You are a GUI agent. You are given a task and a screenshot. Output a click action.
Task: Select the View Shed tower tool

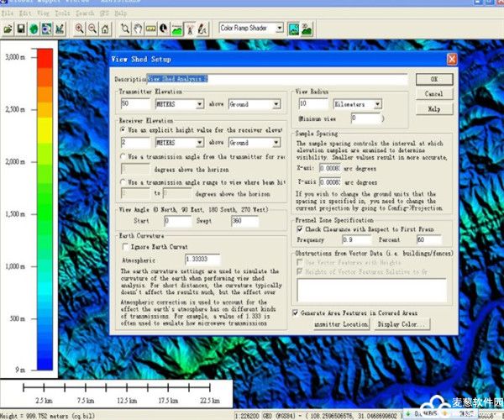(x=189, y=29)
